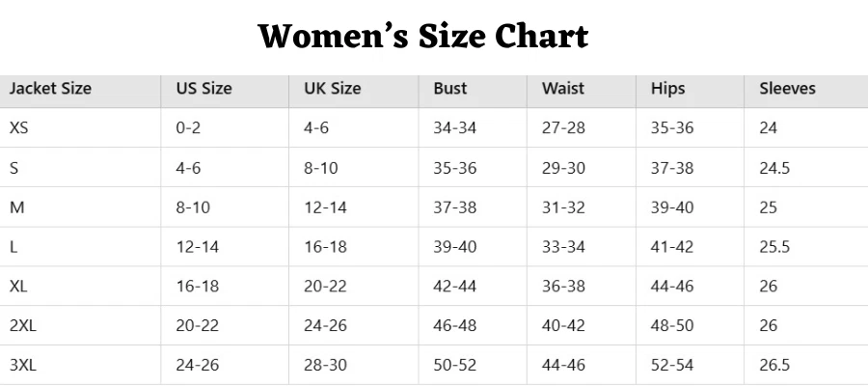Select bust measurement 42-44 cell
This screenshot has width=868, height=386.
(x=454, y=287)
